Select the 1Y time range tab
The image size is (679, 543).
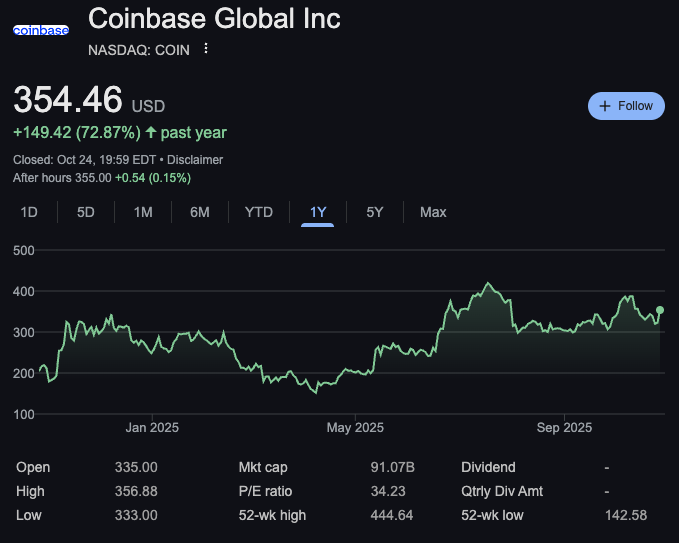click(x=318, y=212)
